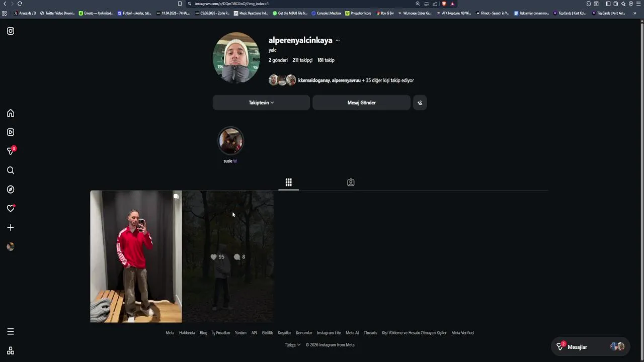Click the Blog footer link
Image resolution: width=644 pixels, height=362 pixels.
coord(203,333)
